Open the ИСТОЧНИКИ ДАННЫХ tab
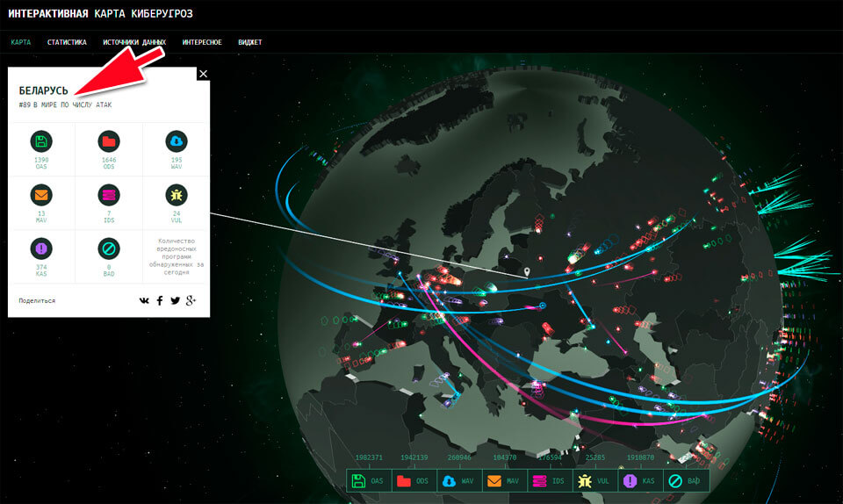Viewport: 843px width, 504px height. point(134,42)
